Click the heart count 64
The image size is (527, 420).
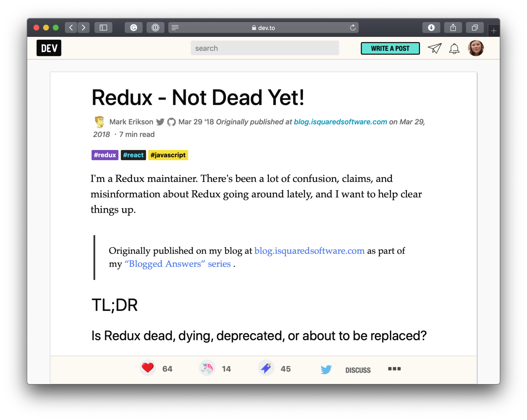(167, 369)
